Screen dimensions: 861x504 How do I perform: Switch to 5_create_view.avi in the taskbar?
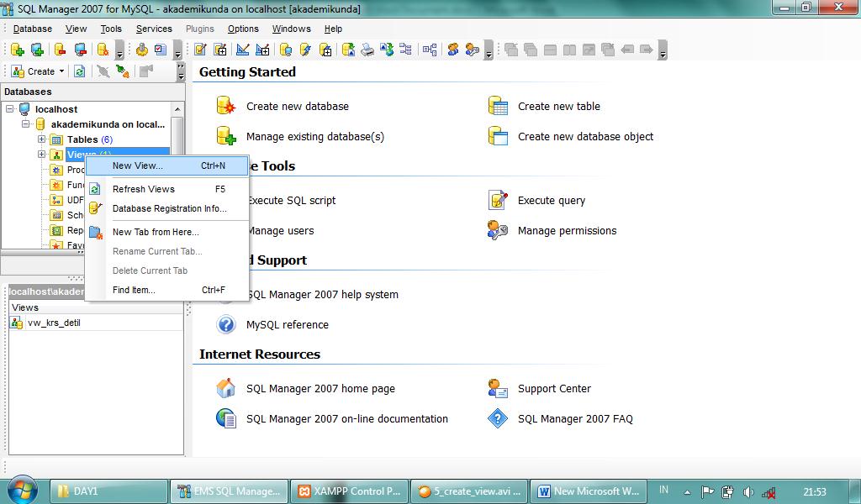[x=469, y=491]
